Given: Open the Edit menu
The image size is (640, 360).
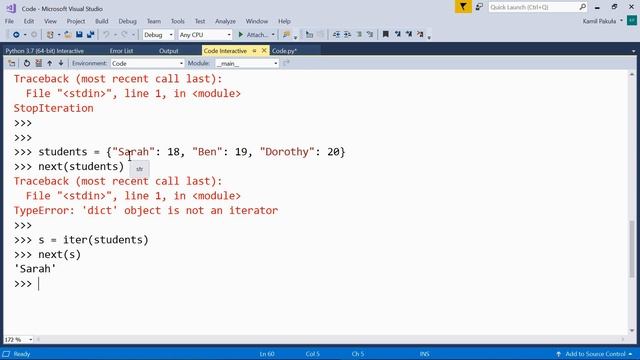Looking at the screenshot, I should (29, 21).
